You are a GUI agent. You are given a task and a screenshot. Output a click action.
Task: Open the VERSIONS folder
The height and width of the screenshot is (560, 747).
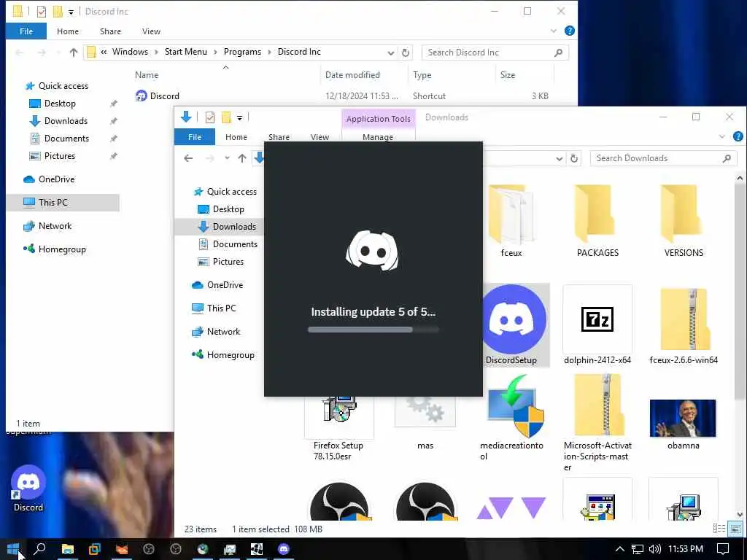tap(684, 221)
